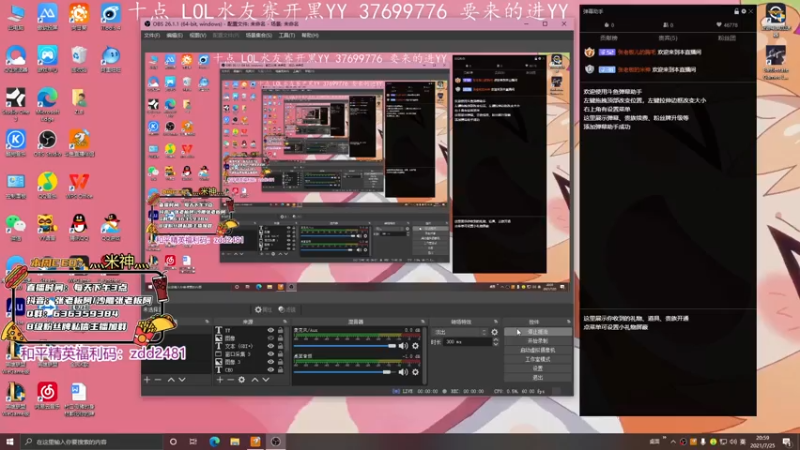Pop out the scene transitions dock icon

[x=495, y=321]
